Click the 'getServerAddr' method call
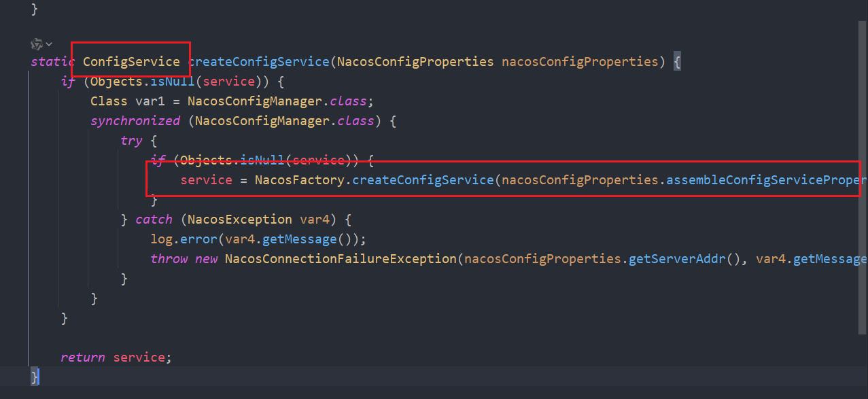The width and height of the screenshot is (868, 399). click(x=677, y=259)
